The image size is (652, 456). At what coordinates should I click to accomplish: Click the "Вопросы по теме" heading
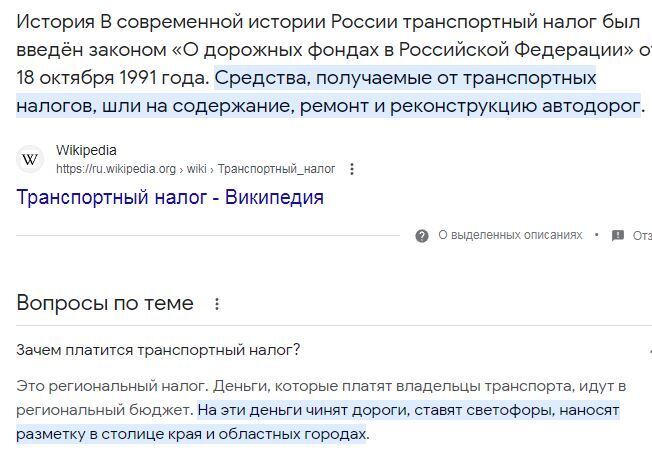click(105, 303)
